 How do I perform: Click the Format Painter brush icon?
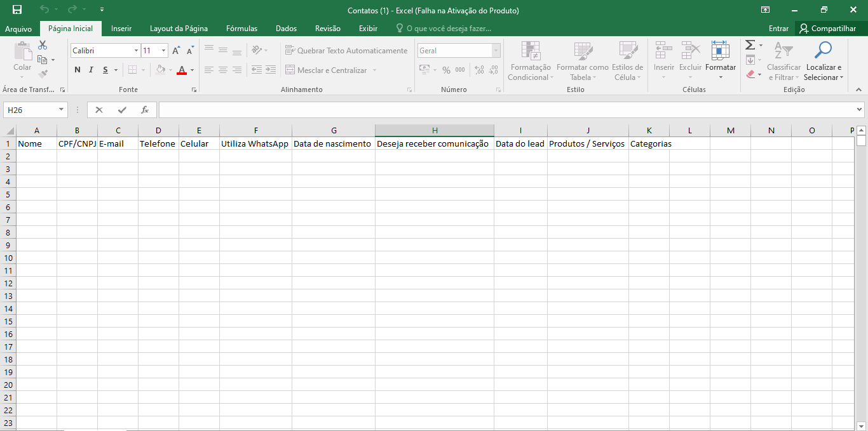pyautogui.click(x=43, y=74)
